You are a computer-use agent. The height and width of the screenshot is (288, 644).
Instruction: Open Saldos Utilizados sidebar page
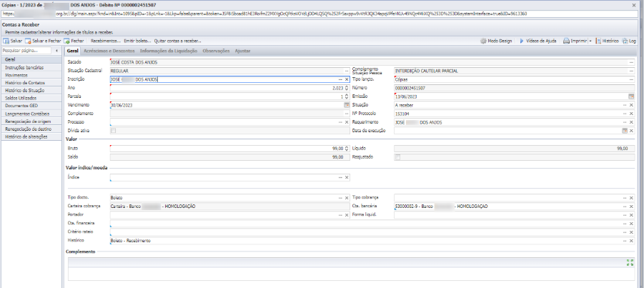coord(31,98)
